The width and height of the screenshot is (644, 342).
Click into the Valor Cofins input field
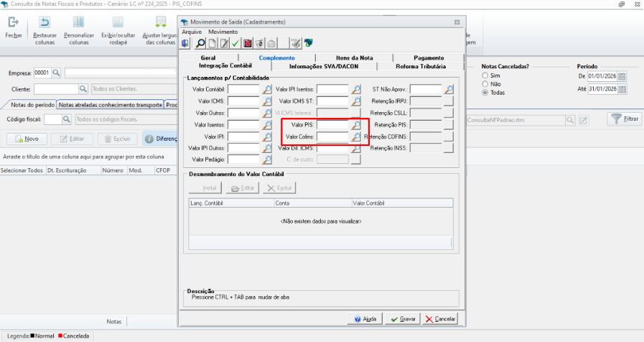click(332, 137)
